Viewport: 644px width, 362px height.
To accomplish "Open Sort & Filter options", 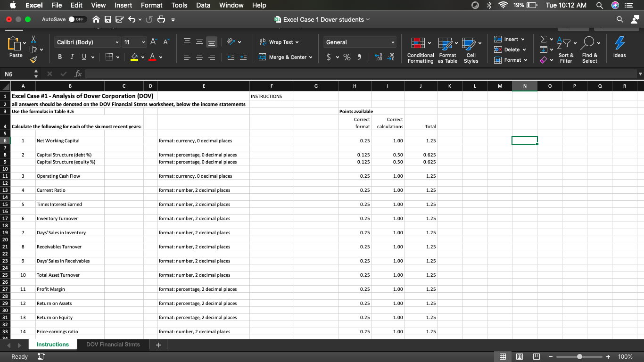I will [x=566, y=49].
